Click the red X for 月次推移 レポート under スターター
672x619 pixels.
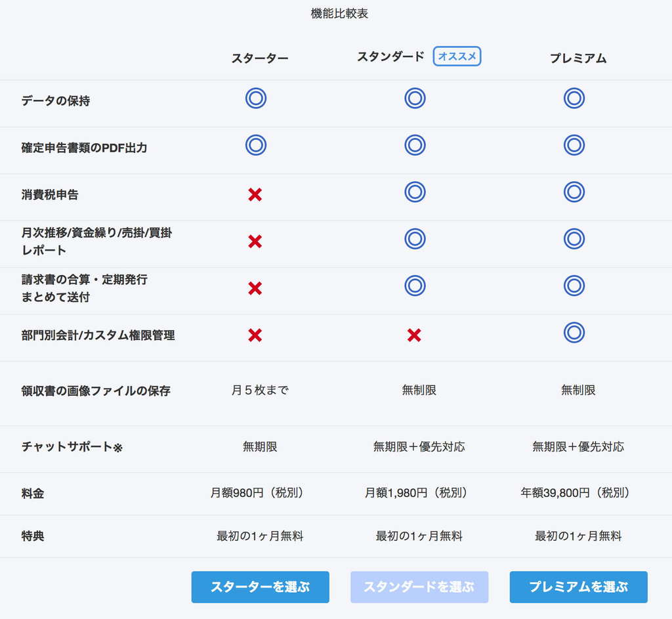click(x=255, y=242)
